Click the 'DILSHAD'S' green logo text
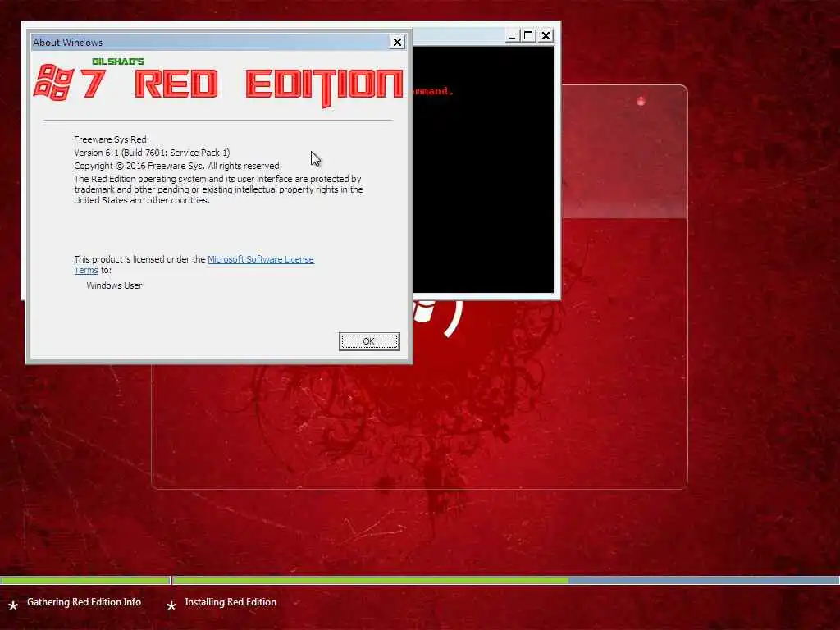Image resolution: width=840 pixels, height=630 pixels. pos(118,62)
